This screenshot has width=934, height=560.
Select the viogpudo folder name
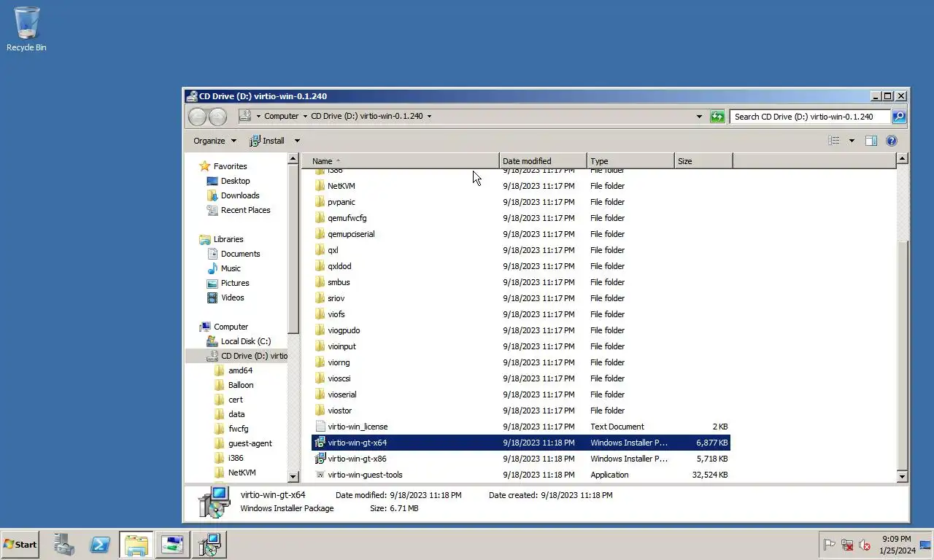click(x=344, y=330)
